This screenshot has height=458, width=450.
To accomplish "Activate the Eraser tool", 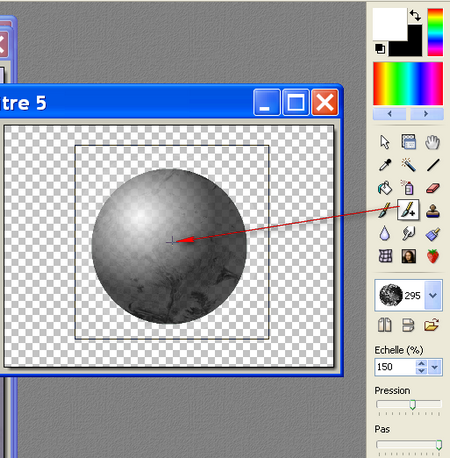I will point(433,188).
